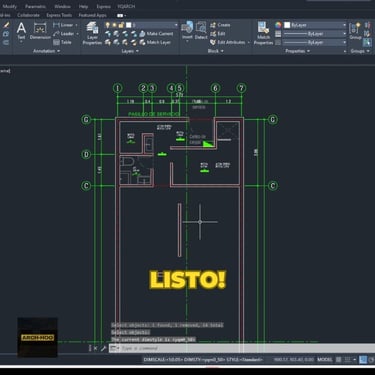The height and width of the screenshot is (375, 375).
Task: Open Layer Properties manager
Action: (x=92, y=33)
